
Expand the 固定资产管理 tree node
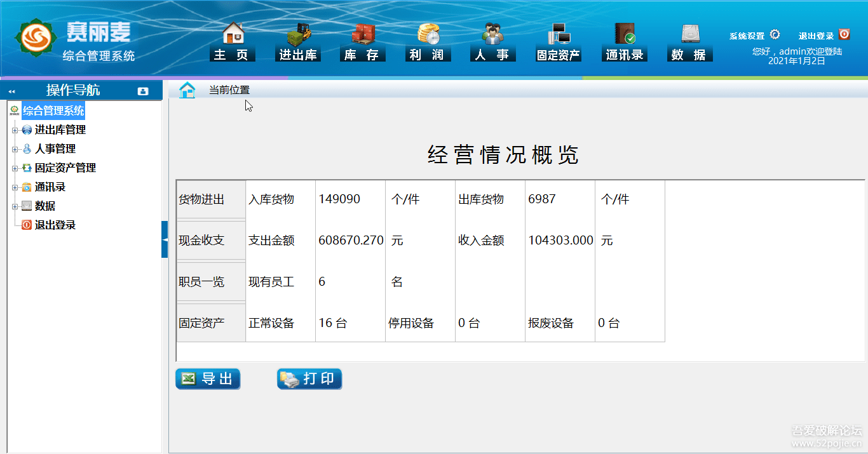[15, 168]
